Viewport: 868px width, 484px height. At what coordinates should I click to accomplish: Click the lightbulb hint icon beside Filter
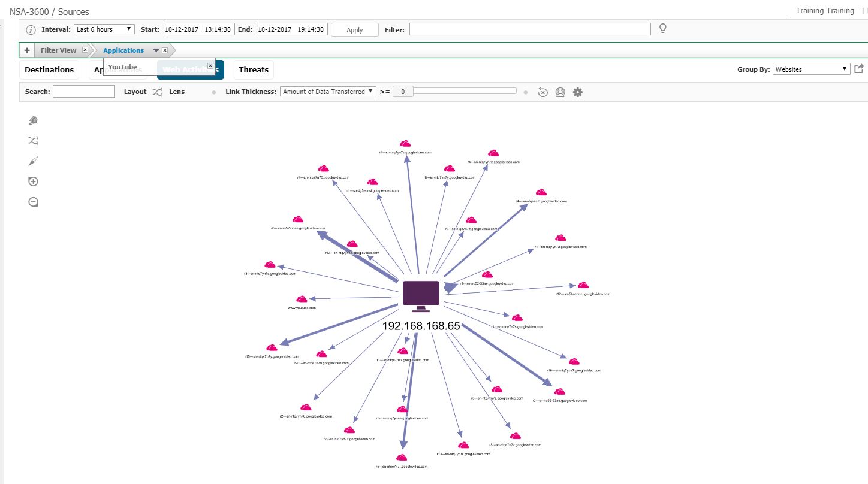[662, 29]
